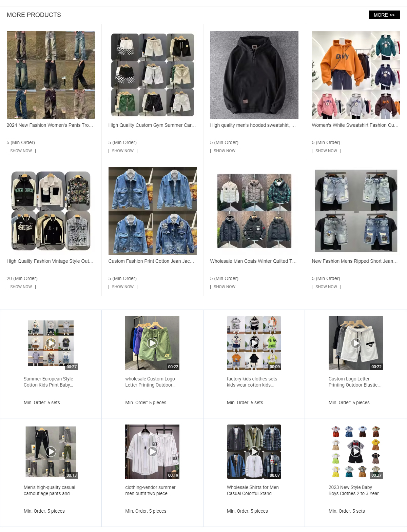Click SHOW NOW under Women's Pants product

[x=21, y=151]
